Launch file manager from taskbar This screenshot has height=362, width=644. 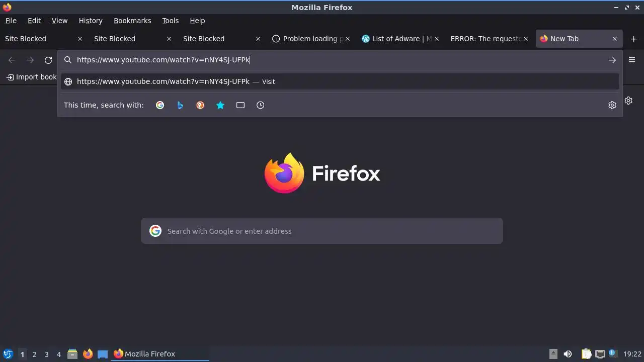[72, 354]
